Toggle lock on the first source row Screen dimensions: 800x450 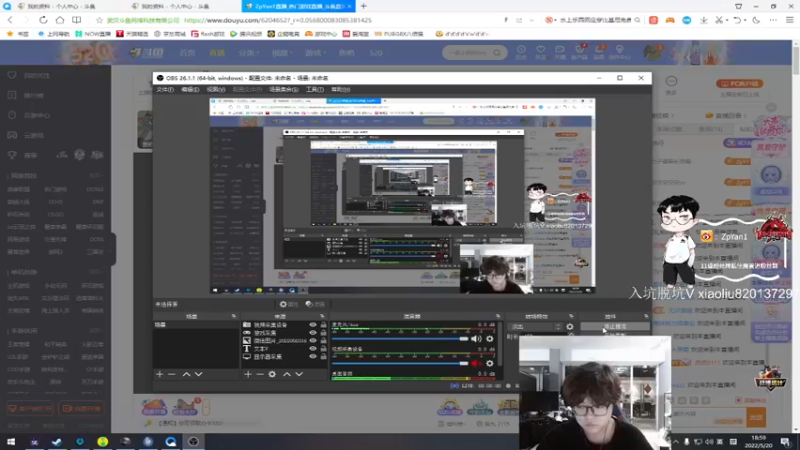click(x=323, y=324)
